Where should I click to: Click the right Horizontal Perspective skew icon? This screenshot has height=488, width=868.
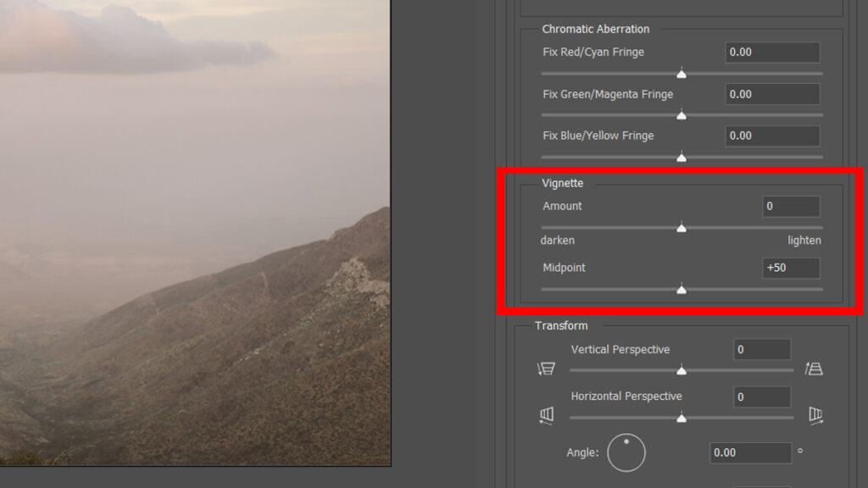[x=815, y=415]
